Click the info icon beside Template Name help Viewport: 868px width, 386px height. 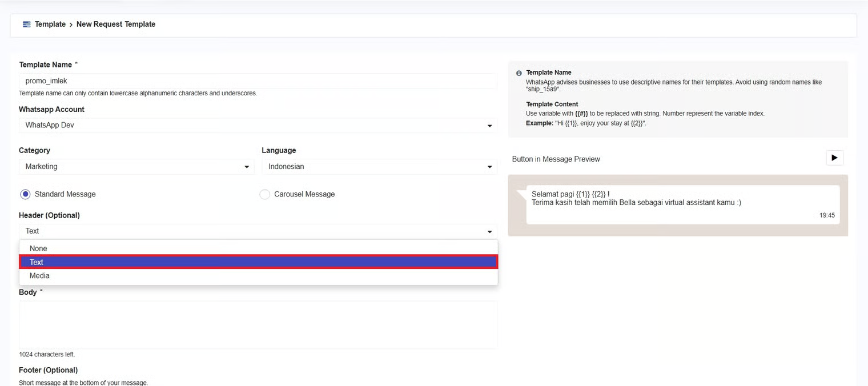(519, 74)
